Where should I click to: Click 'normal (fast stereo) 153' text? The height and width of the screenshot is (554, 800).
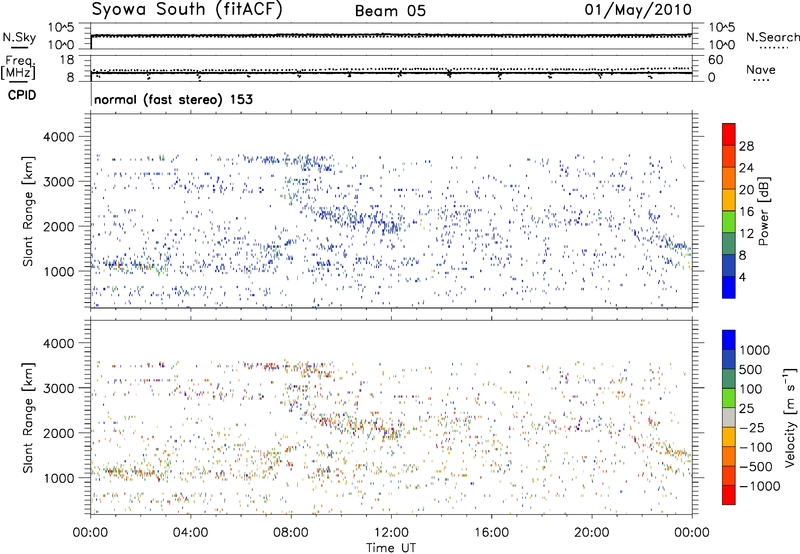pyautogui.click(x=173, y=99)
